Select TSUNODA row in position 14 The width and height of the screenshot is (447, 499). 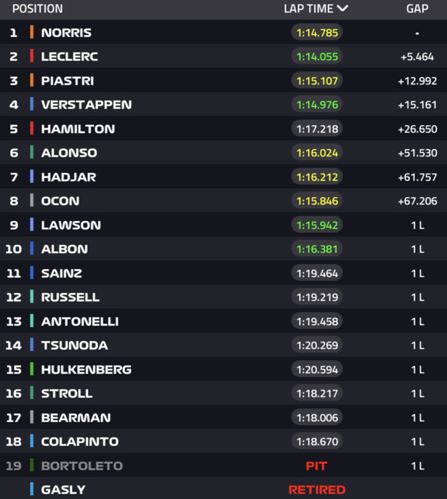(223, 345)
